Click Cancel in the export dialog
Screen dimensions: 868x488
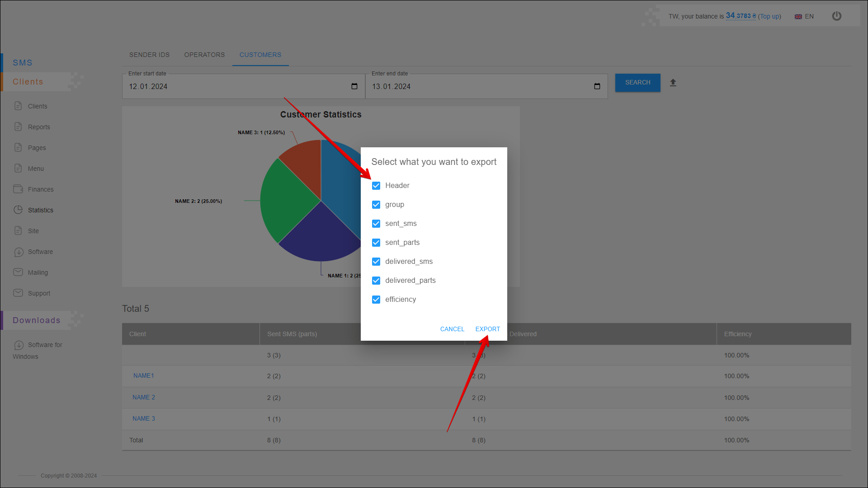[452, 329]
